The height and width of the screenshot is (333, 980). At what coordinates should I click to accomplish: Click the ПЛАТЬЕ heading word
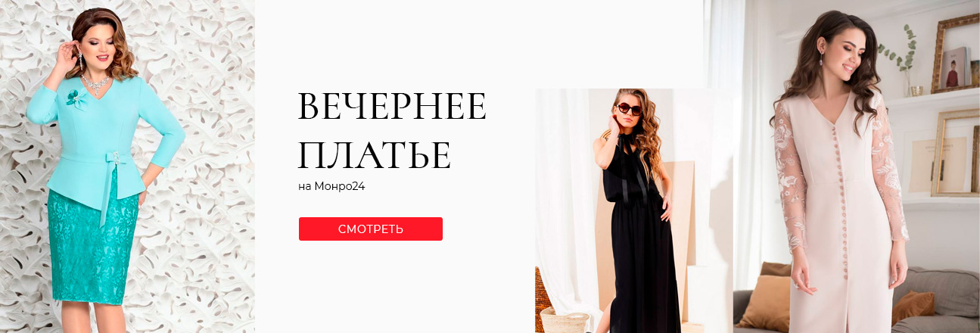[375, 154]
